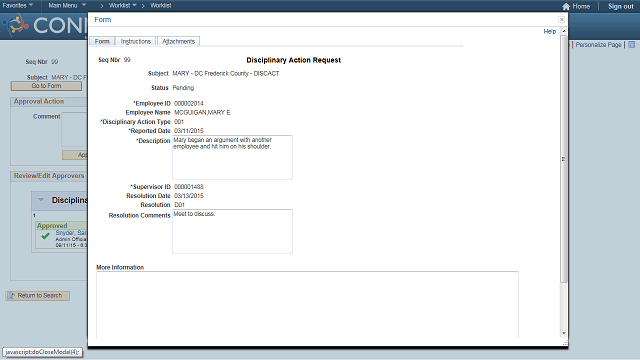Click the employee name MCGUIGAN,MARY E
This screenshot has width=640, height=360.
tap(202, 113)
